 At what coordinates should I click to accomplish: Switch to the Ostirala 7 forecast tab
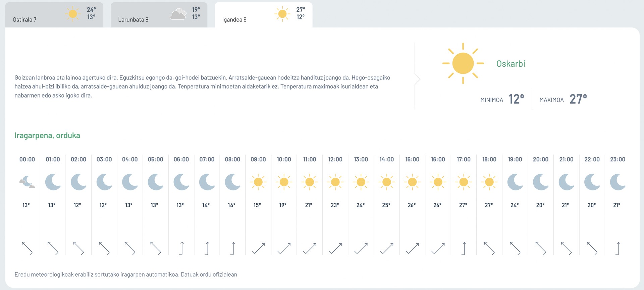coord(54,15)
